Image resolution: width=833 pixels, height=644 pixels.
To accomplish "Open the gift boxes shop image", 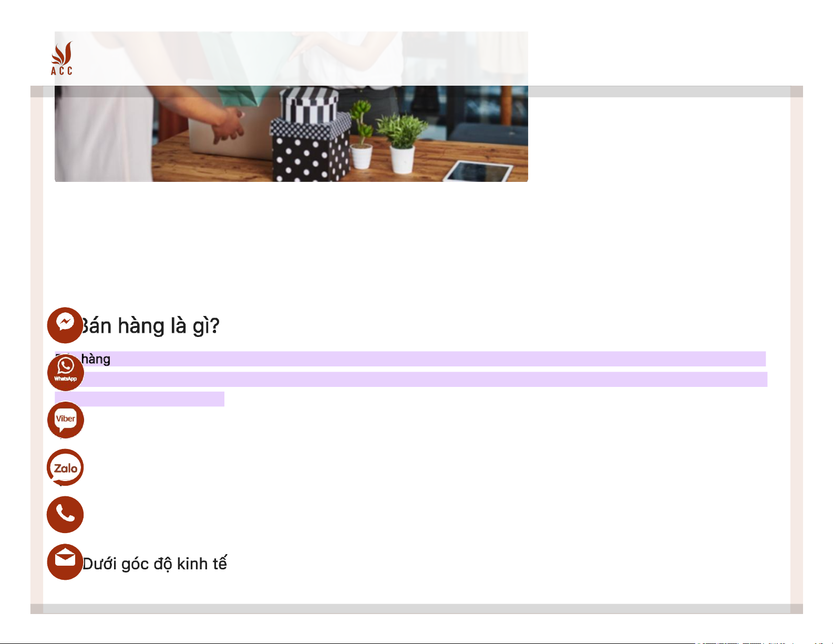I will tap(291, 107).
